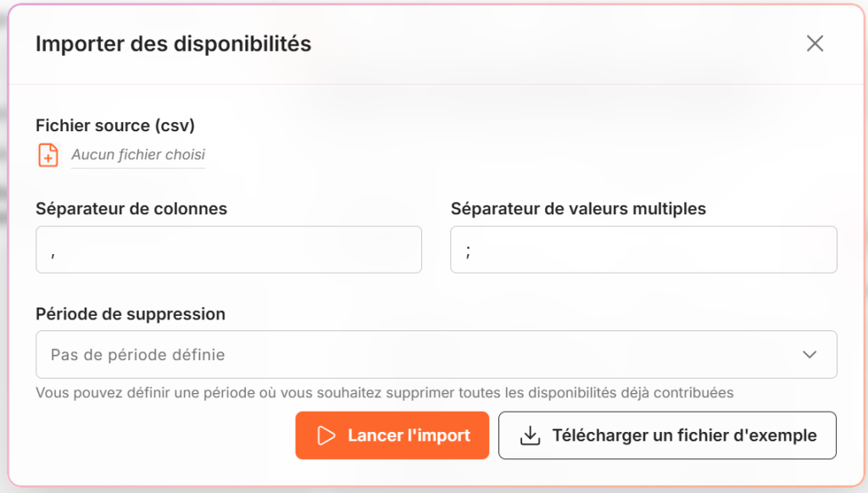Click the semicolon value in multiple values field
868x493 pixels.
click(468, 252)
